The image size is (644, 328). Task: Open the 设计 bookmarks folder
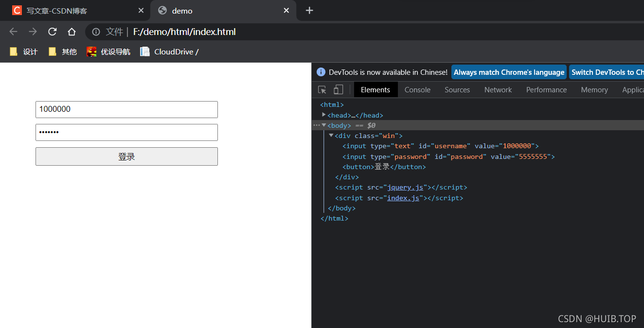pos(24,52)
